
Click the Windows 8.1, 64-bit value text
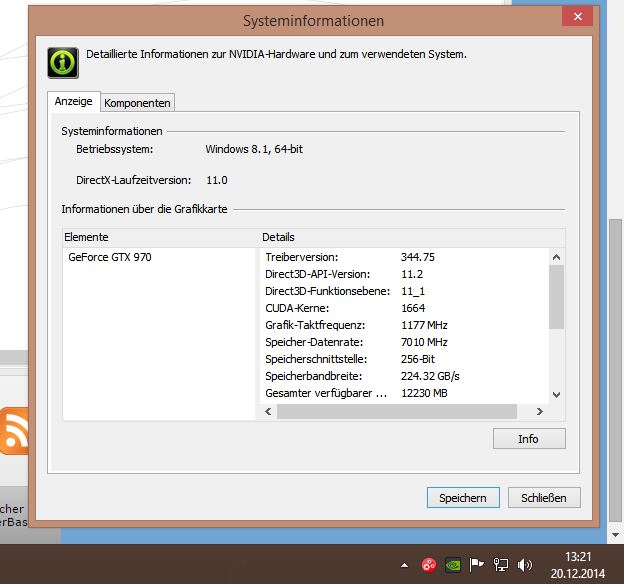(x=254, y=149)
